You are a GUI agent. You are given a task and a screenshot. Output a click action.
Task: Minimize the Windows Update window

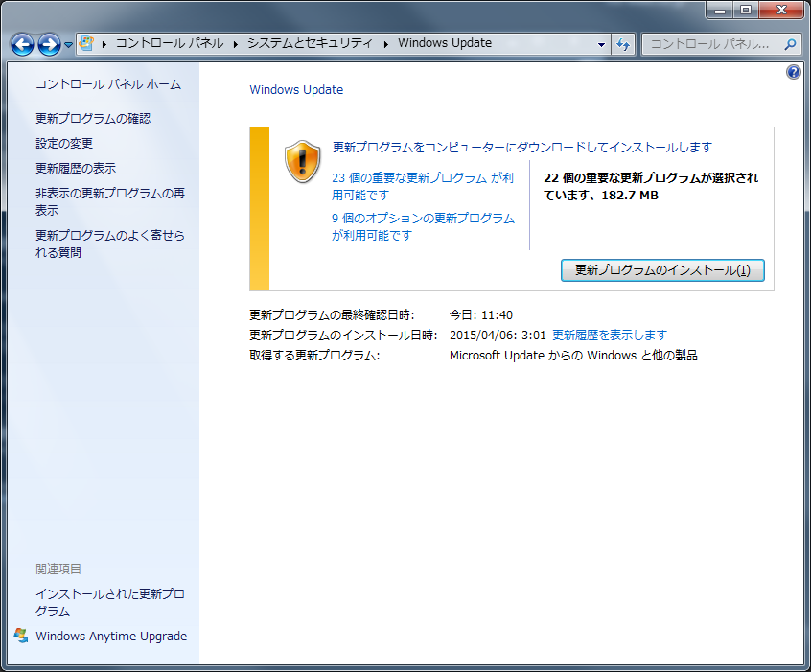coord(720,10)
